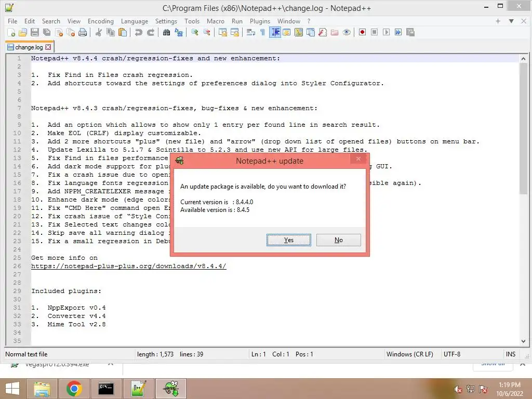Click the Windows Start button
The height and width of the screenshot is (399, 532).
point(12,389)
